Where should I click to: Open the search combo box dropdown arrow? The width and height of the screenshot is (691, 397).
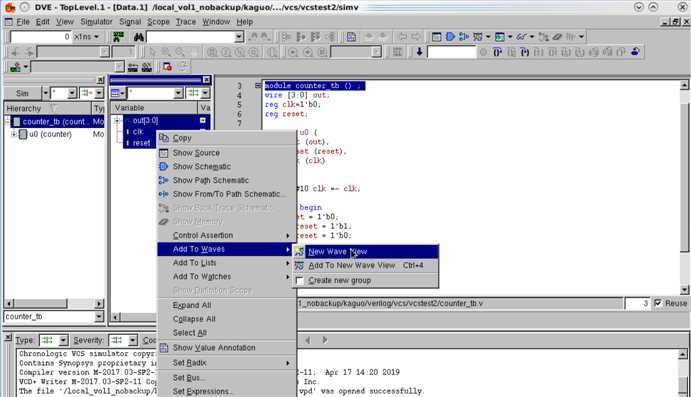(x=239, y=37)
